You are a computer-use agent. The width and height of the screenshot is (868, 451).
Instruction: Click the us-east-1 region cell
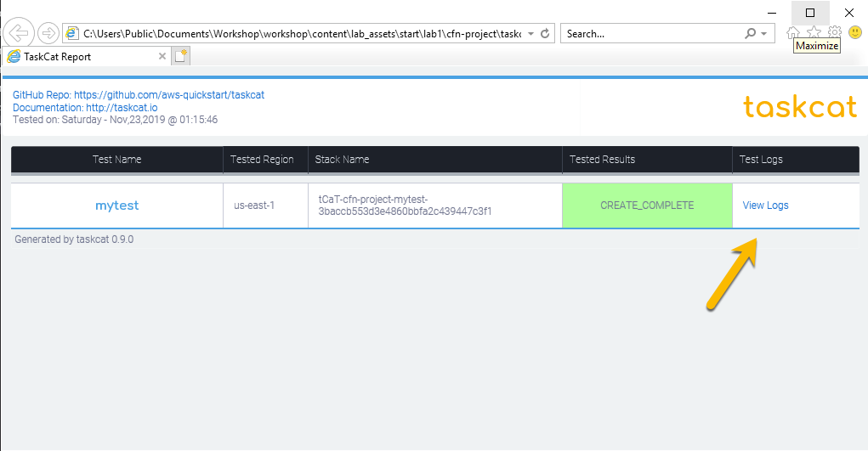pos(265,206)
